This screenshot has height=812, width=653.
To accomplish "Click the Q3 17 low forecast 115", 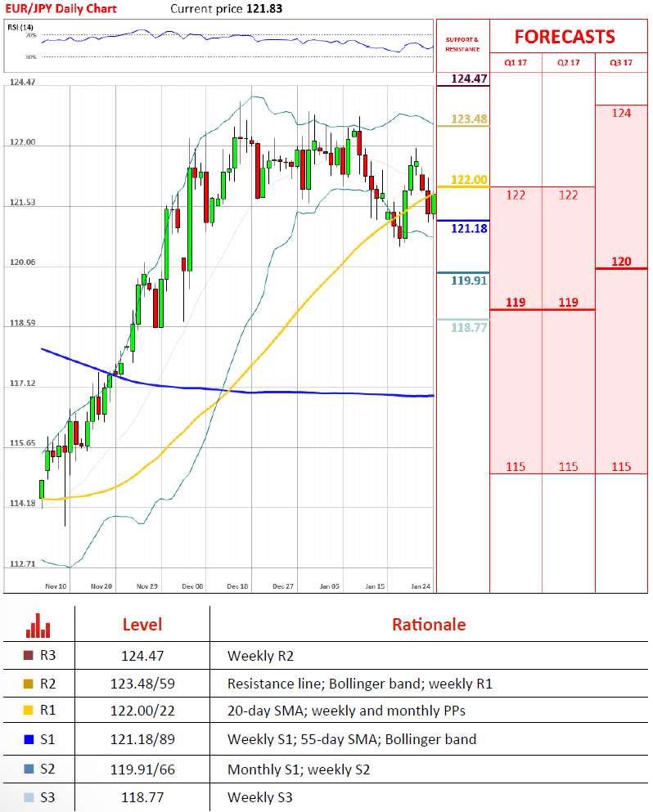I will [x=621, y=467].
